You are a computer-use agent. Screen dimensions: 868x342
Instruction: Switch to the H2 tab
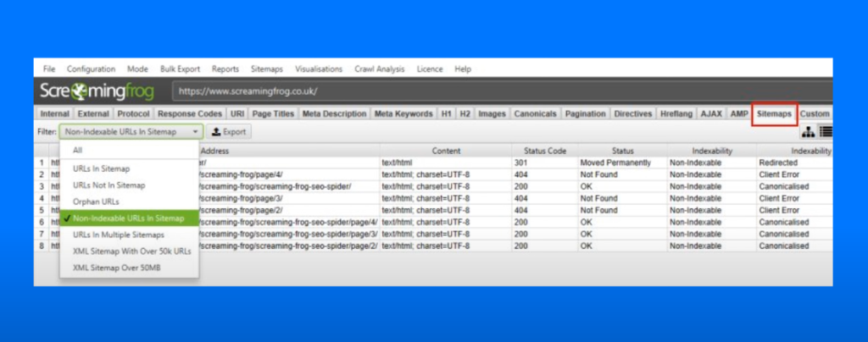click(x=465, y=113)
